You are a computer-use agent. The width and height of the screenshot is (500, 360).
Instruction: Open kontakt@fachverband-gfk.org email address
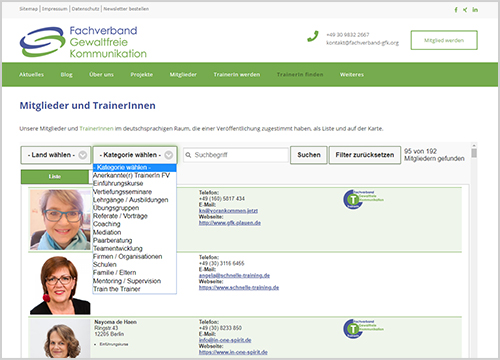coord(362,43)
